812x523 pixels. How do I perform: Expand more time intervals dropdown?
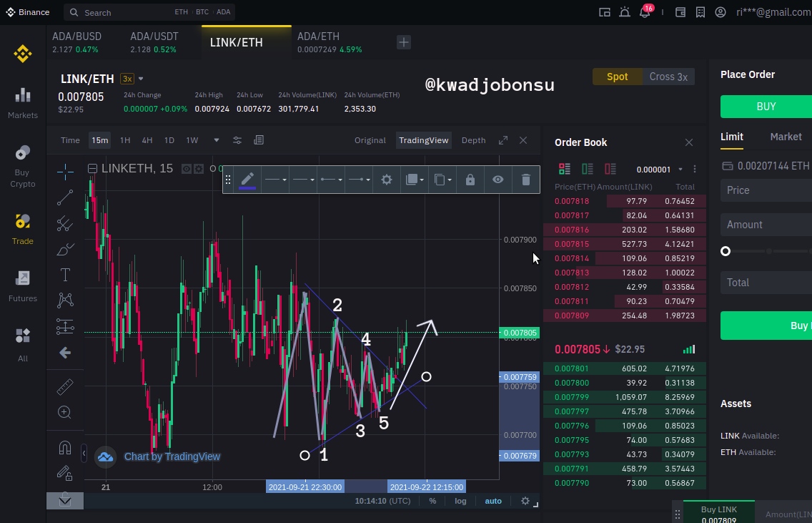(217, 140)
